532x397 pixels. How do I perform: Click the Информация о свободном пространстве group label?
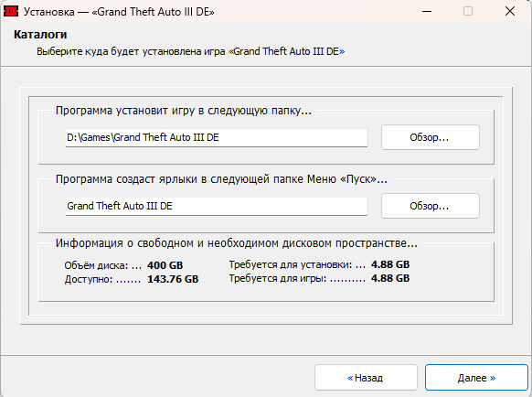click(x=237, y=243)
